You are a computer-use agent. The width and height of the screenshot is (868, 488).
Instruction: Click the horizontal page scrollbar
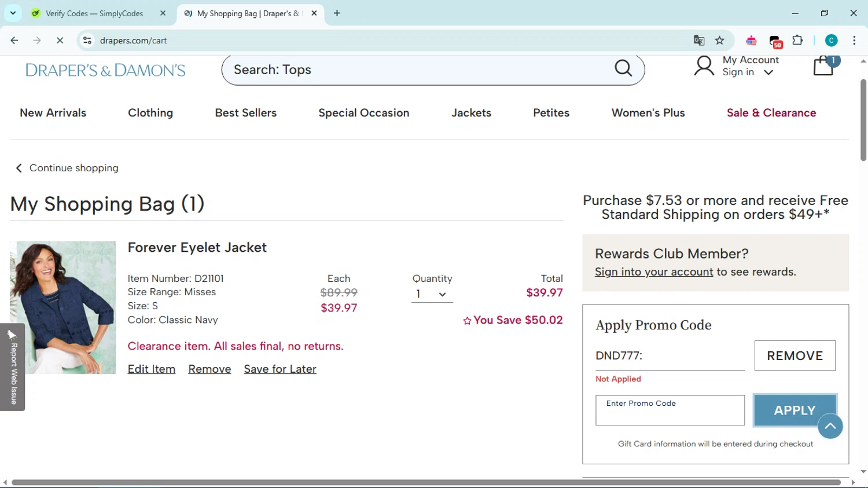426,482
